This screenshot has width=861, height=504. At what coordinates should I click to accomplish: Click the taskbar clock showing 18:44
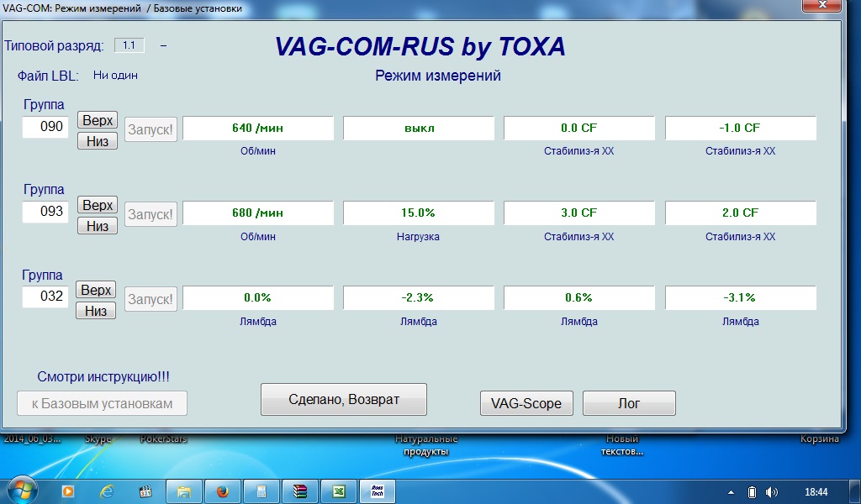point(816,492)
